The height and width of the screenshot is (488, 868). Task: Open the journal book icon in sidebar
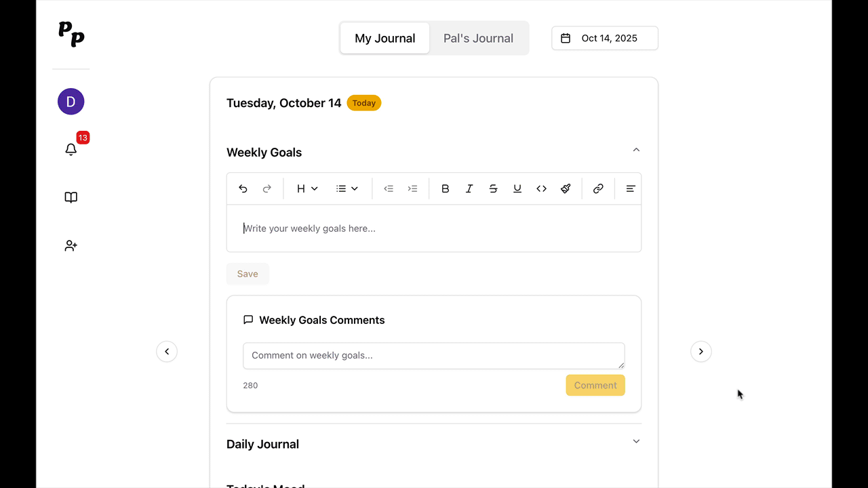click(x=71, y=197)
